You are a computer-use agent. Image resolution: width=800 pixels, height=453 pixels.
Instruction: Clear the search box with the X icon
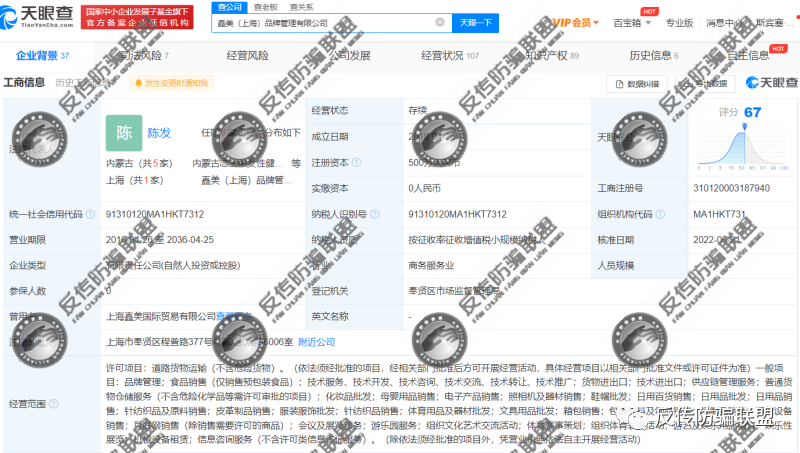click(440, 22)
